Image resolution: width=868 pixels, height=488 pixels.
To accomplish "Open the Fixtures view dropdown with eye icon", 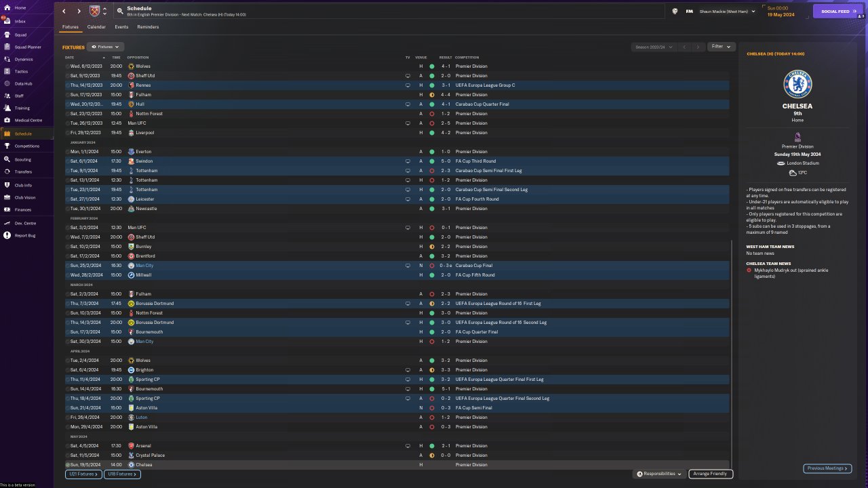I will point(105,47).
